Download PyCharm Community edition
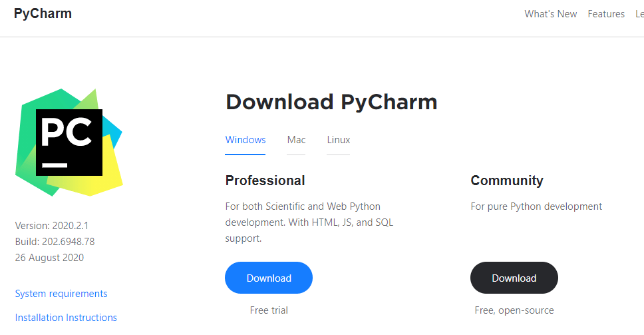Image resolution: width=644 pixels, height=335 pixels. [x=514, y=278]
